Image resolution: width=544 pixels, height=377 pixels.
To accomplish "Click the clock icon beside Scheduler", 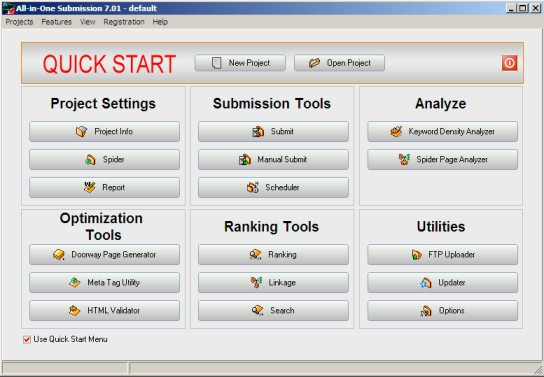I will [253, 187].
